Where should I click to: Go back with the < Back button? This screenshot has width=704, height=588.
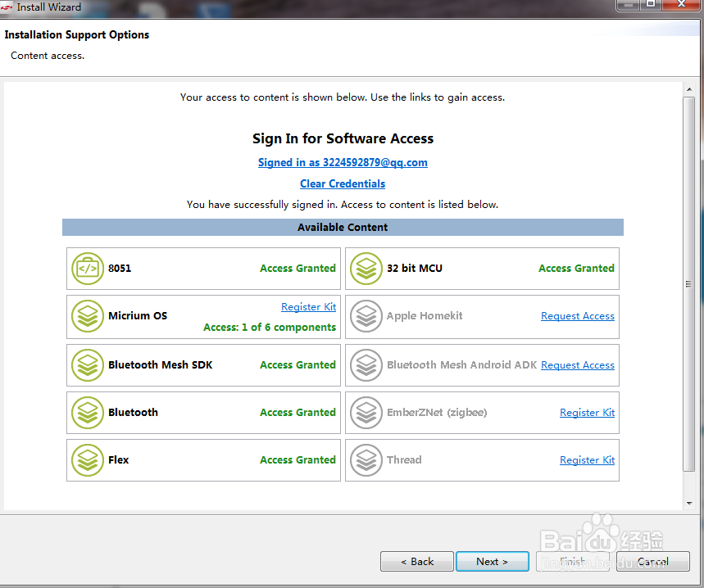click(x=417, y=562)
